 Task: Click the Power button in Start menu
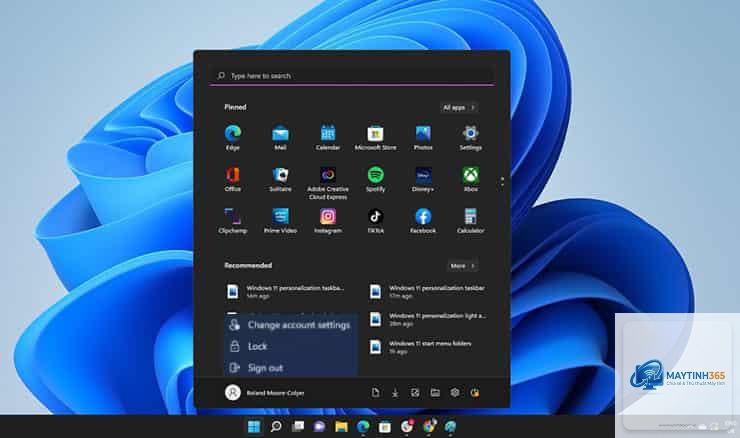click(475, 393)
